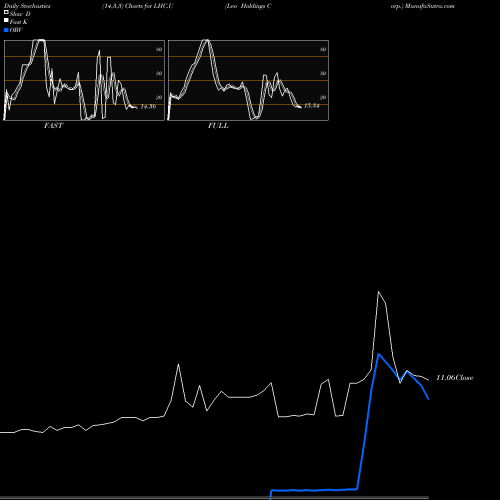The image size is (500, 500).
Task: Click the 50 level label in FAST chart
Action: tap(159, 73)
